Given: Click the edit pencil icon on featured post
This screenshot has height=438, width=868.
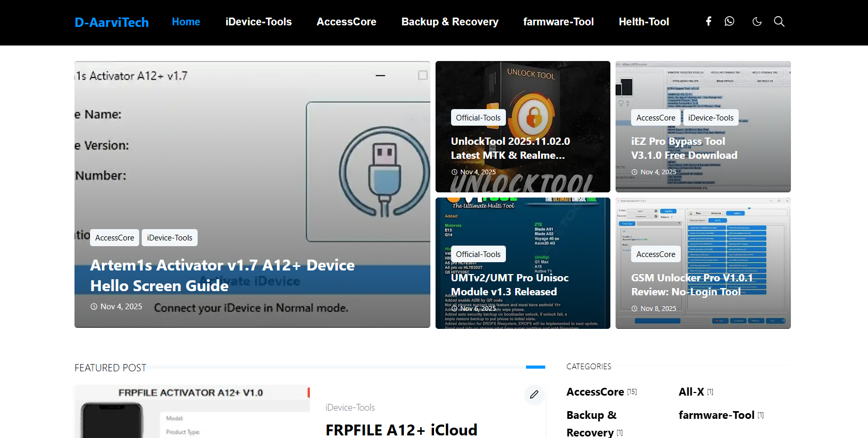Looking at the screenshot, I should (534, 395).
